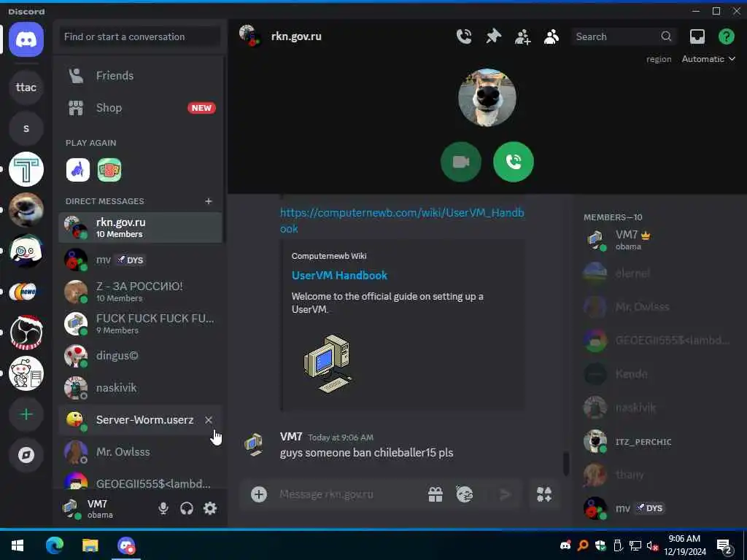Close the Server-Worm.userz DM
This screenshot has height=560, width=747.
pyautogui.click(x=209, y=420)
